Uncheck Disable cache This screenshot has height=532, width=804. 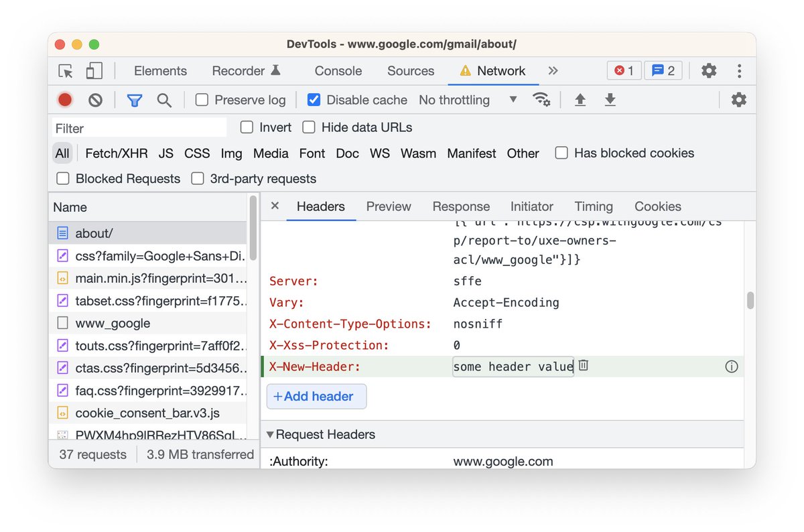click(x=314, y=99)
